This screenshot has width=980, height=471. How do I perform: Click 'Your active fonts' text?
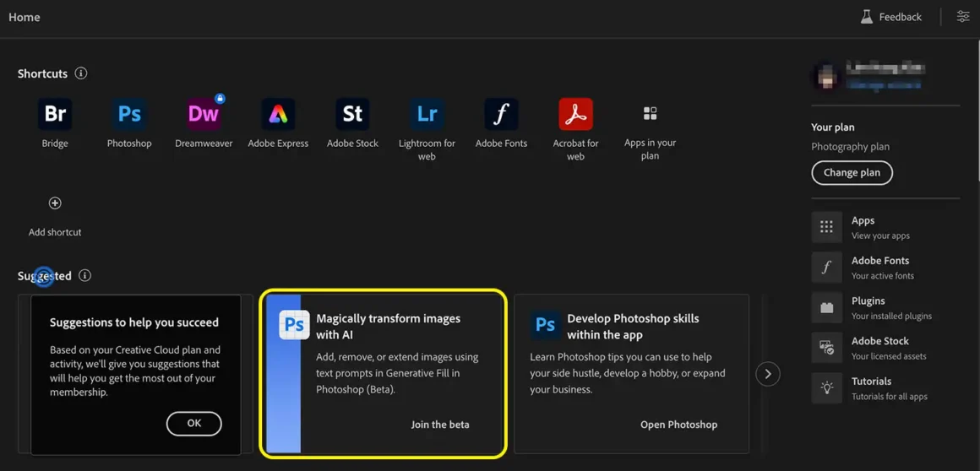coord(883,275)
